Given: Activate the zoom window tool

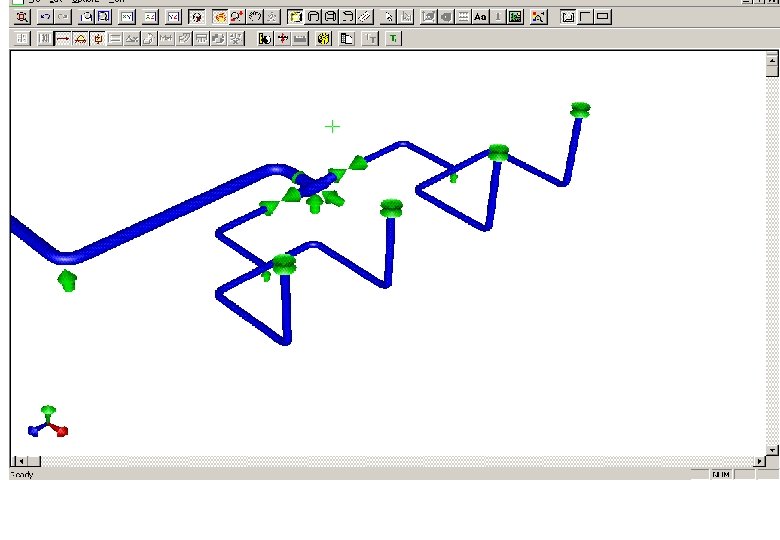Looking at the screenshot, I should click(87, 17).
